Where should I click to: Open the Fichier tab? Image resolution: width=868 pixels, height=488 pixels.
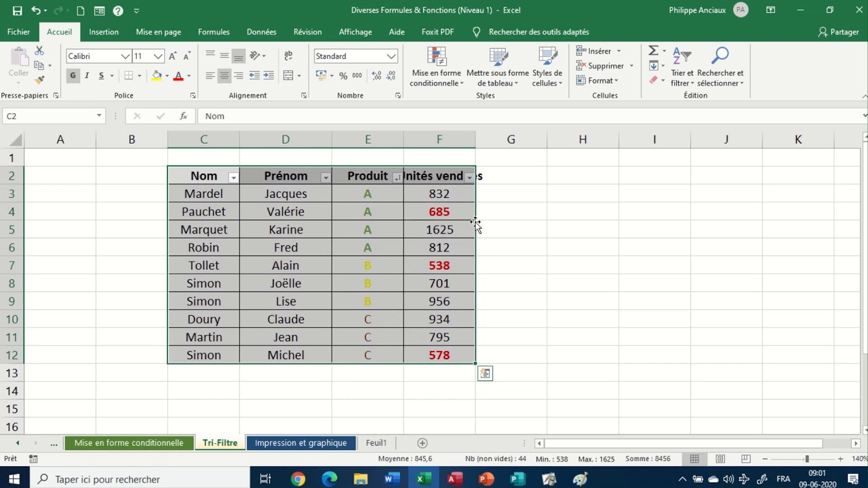pyautogui.click(x=18, y=32)
